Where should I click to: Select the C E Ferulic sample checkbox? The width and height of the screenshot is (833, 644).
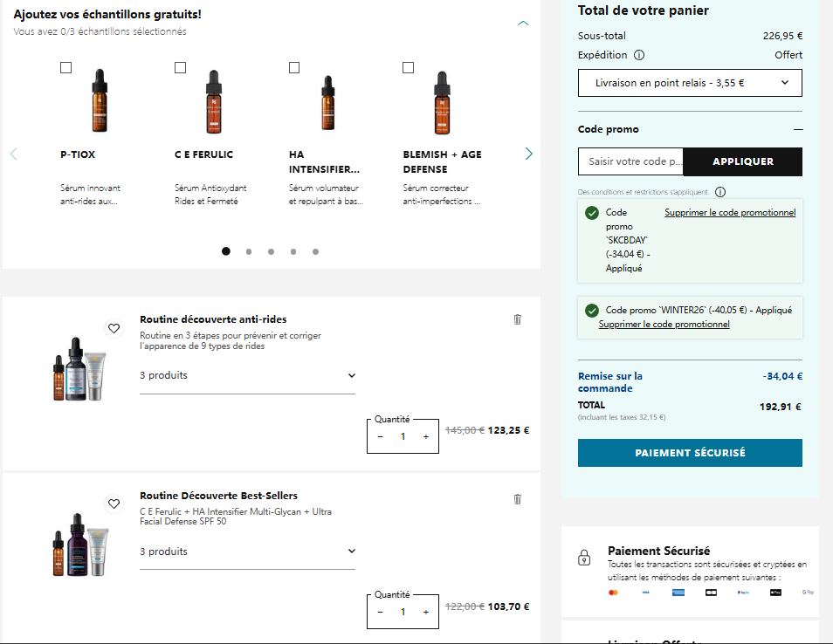point(181,67)
